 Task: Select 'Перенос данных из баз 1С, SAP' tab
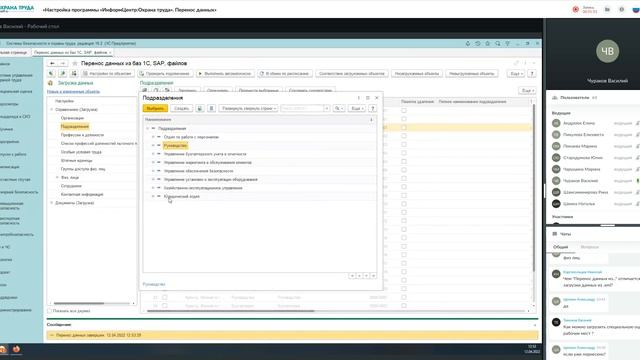coord(72,53)
